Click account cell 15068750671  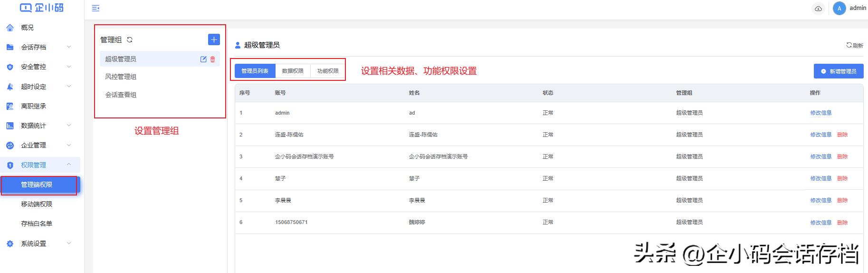(x=291, y=222)
